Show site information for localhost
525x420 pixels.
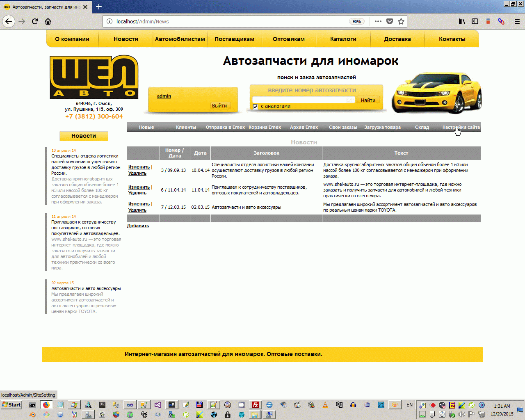coord(110,21)
